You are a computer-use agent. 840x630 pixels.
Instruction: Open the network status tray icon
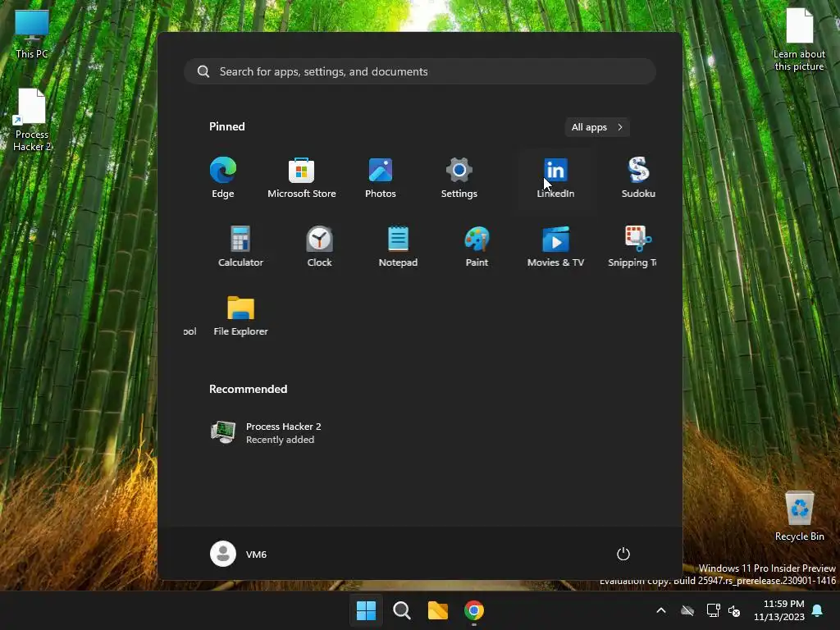click(x=713, y=610)
